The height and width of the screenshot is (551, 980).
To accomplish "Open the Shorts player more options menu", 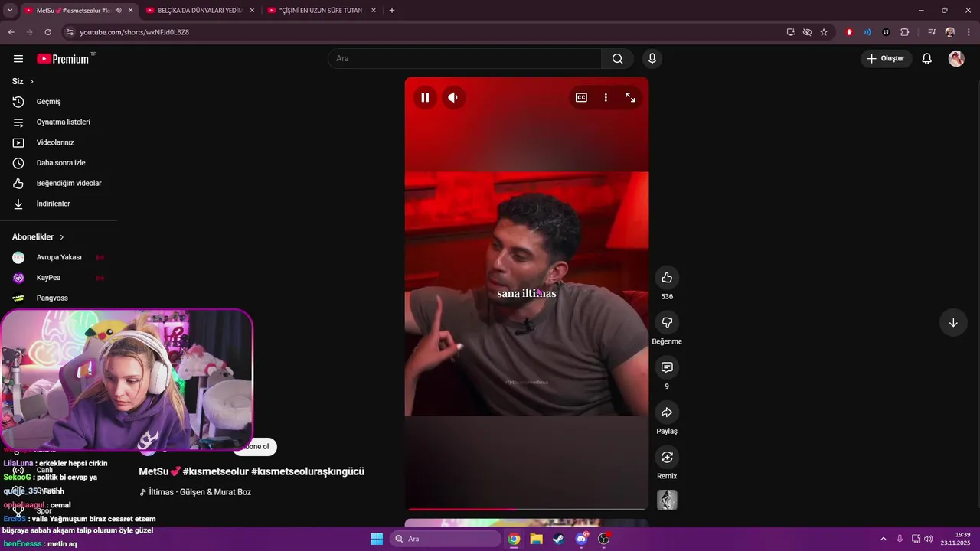I will coord(606,97).
